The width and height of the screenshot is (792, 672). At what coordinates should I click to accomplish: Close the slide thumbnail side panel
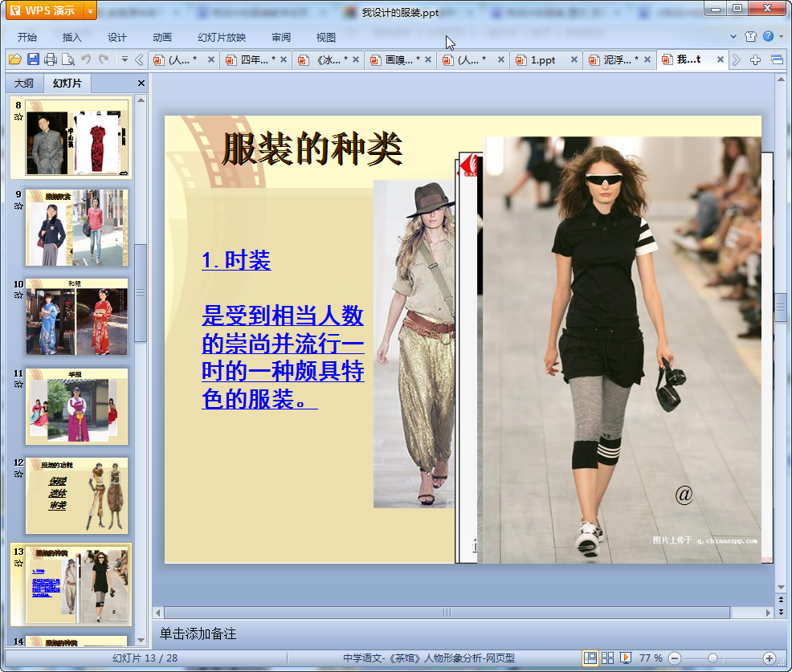[x=141, y=83]
